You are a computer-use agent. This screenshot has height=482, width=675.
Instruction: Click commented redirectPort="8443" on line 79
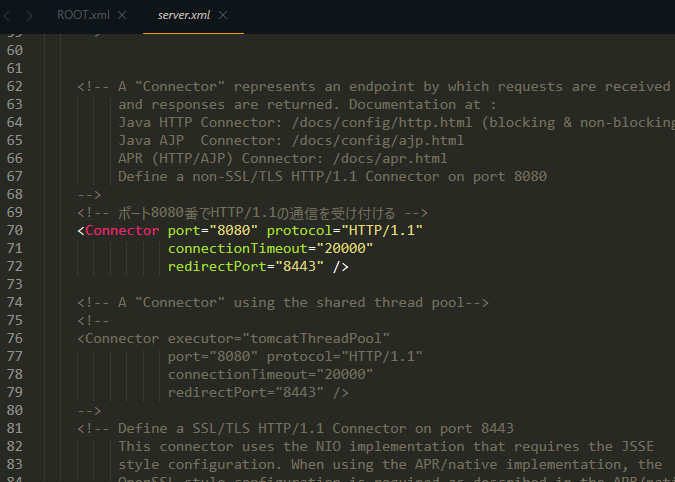pos(245,392)
